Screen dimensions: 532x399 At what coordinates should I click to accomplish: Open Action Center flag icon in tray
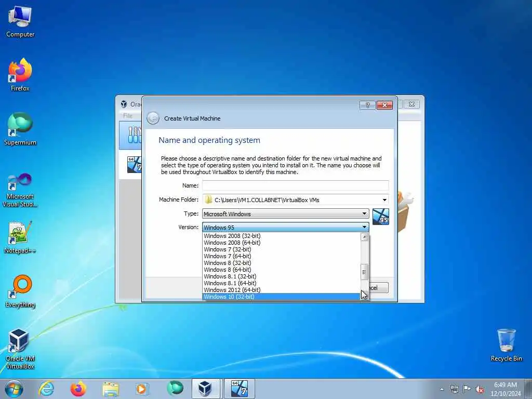[467, 389]
